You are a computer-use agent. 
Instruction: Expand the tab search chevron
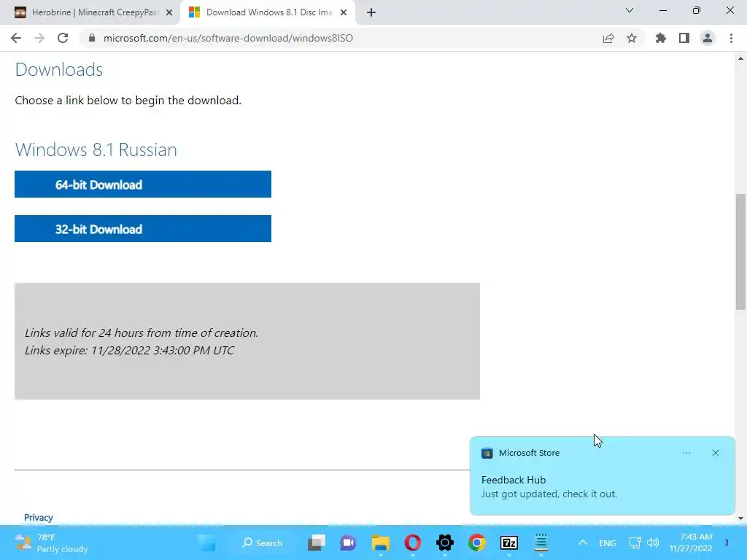pos(630,10)
